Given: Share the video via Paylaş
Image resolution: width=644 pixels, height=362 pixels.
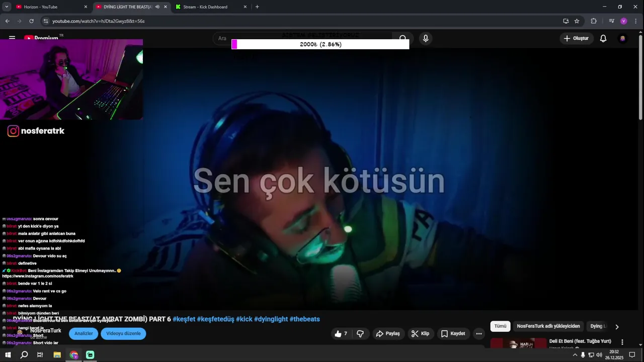Looking at the screenshot, I should (388, 333).
